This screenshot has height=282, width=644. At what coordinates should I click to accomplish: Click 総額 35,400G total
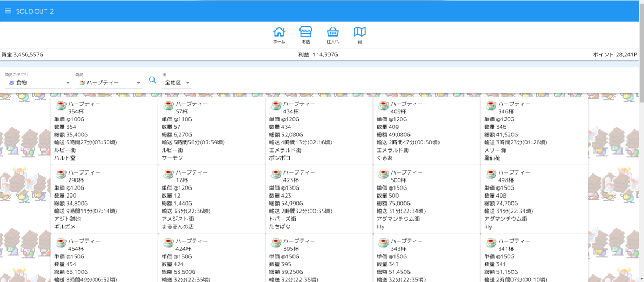click(71, 135)
